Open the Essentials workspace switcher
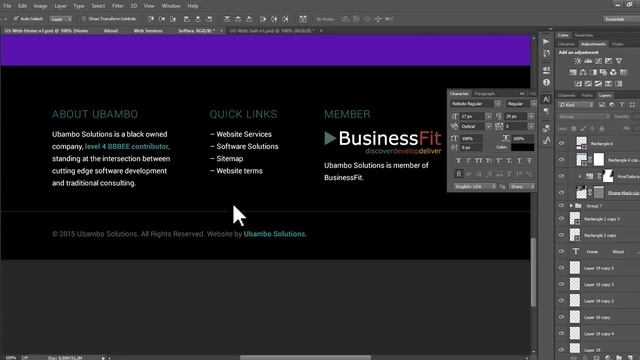The width and height of the screenshot is (640, 360). pyautogui.click(x=620, y=19)
